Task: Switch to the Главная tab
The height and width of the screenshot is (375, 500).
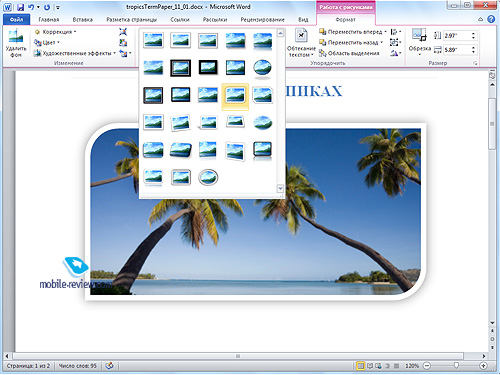Action: [49, 19]
